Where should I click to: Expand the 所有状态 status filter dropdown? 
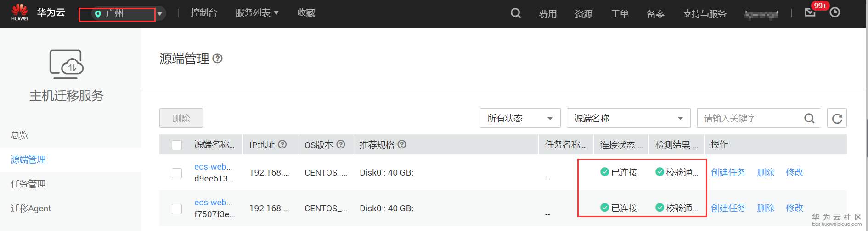[520, 118]
